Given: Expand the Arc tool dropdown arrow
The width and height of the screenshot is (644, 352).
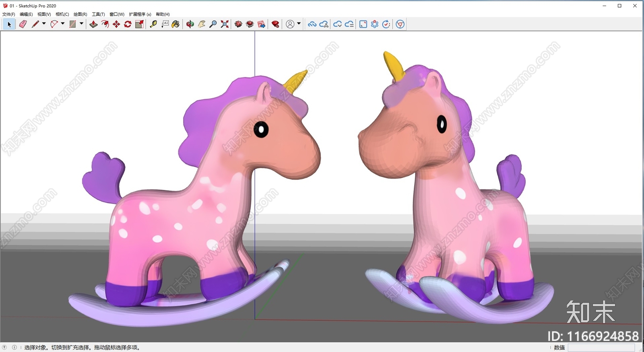Looking at the screenshot, I should [x=63, y=24].
